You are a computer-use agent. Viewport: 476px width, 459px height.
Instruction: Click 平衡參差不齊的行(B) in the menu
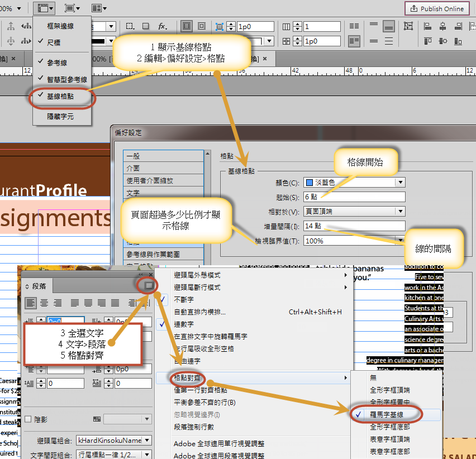tap(254, 403)
